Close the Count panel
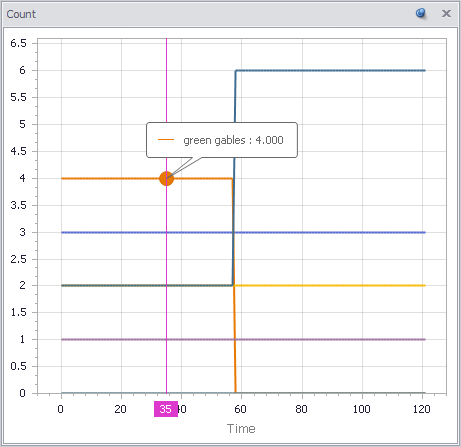 click(446, 13)
